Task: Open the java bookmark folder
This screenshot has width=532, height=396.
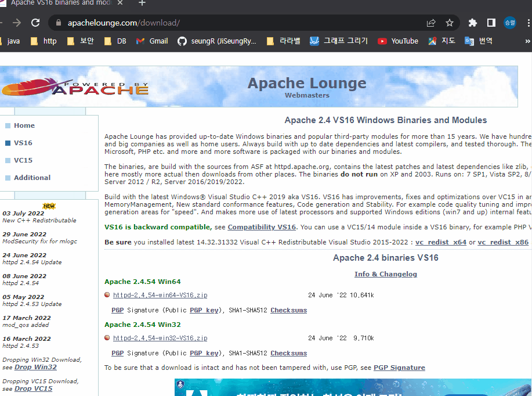Action: [10, 41]
